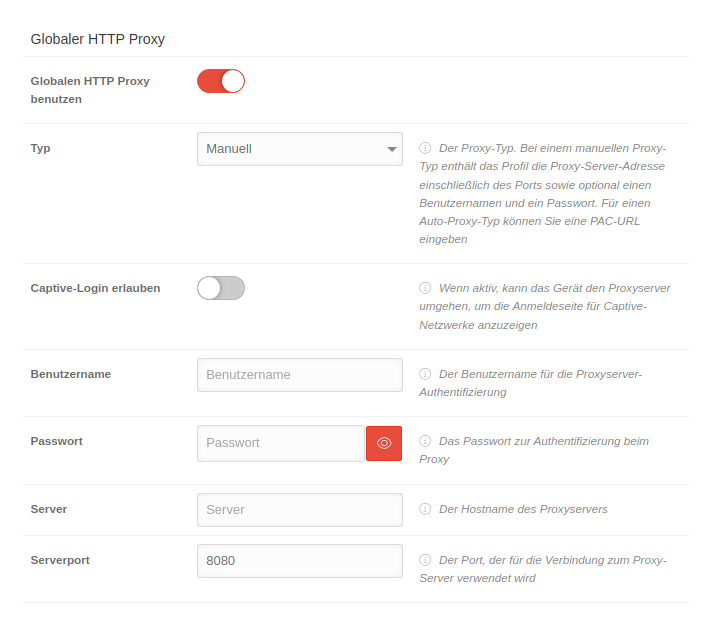Click the info icon beside Typ description
This screenshot has height=634, width=712.
click(x=425, y=148)
